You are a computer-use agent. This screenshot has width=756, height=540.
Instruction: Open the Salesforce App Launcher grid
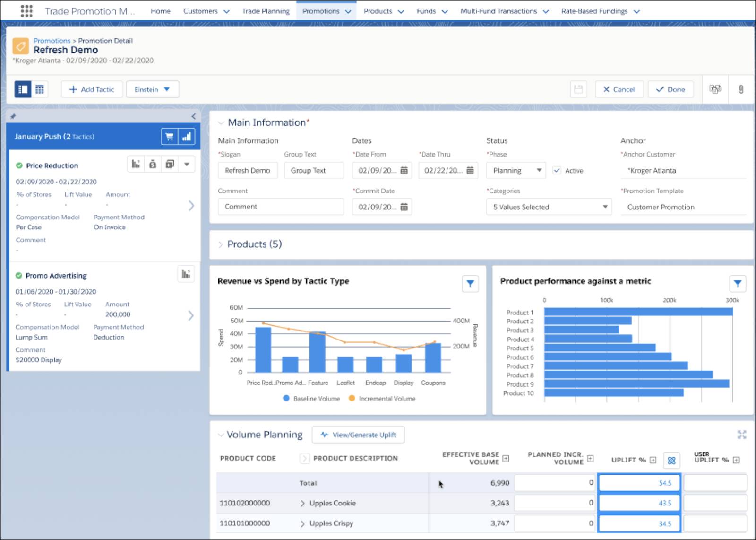pos(26,11)
